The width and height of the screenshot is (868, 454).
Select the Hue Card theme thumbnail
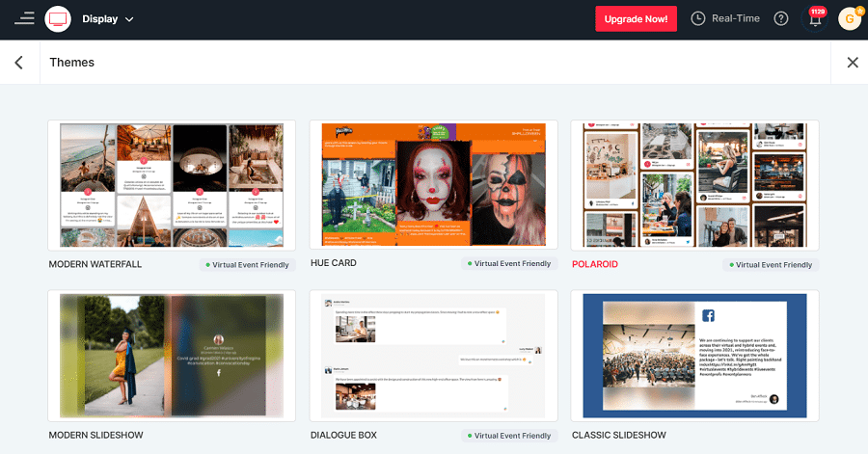(433, 185)
